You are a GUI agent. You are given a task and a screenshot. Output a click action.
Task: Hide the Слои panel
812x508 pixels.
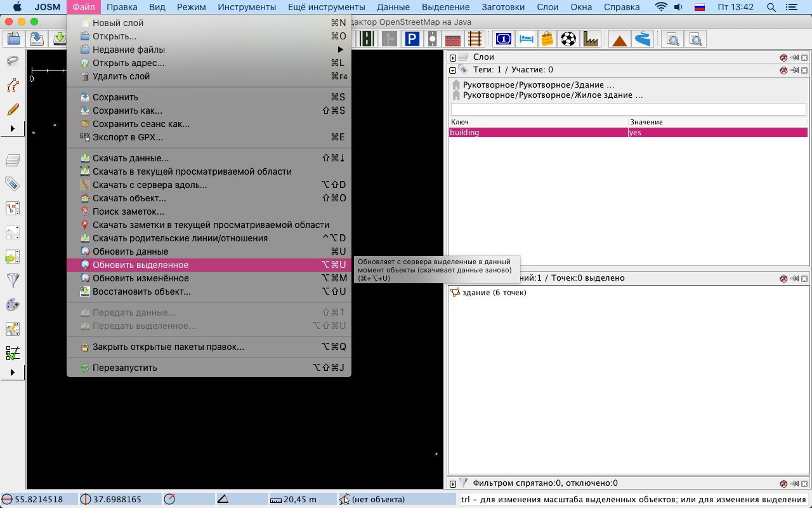[784, 57]
